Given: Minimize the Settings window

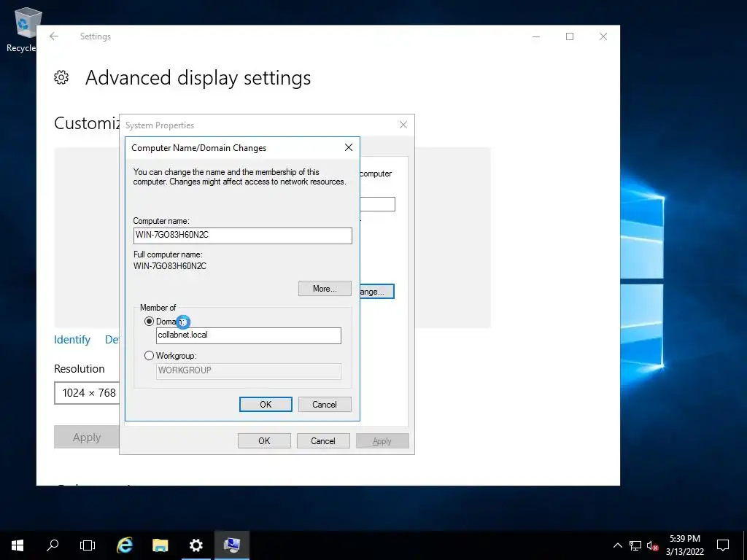Looking at the screenshot, I should pos(536,36).
